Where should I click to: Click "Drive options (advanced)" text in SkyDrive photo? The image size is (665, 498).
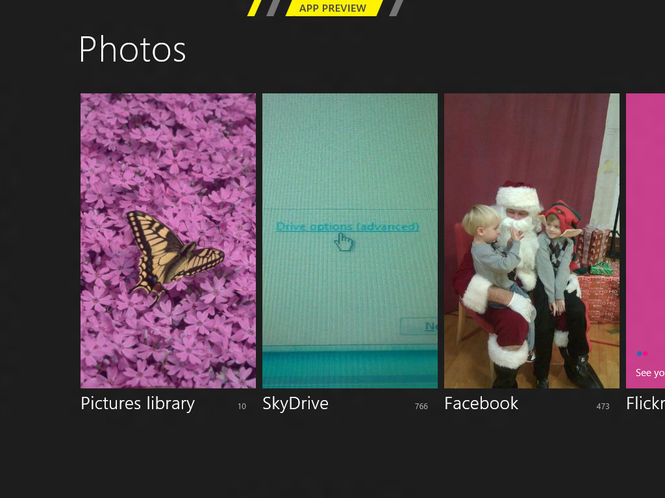click(x=347, y=227)
